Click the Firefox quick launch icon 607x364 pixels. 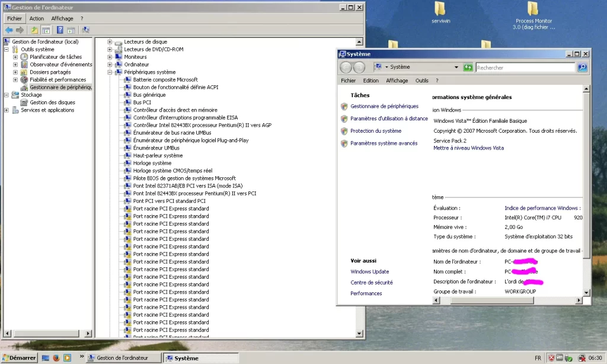(x=56, y=358)
